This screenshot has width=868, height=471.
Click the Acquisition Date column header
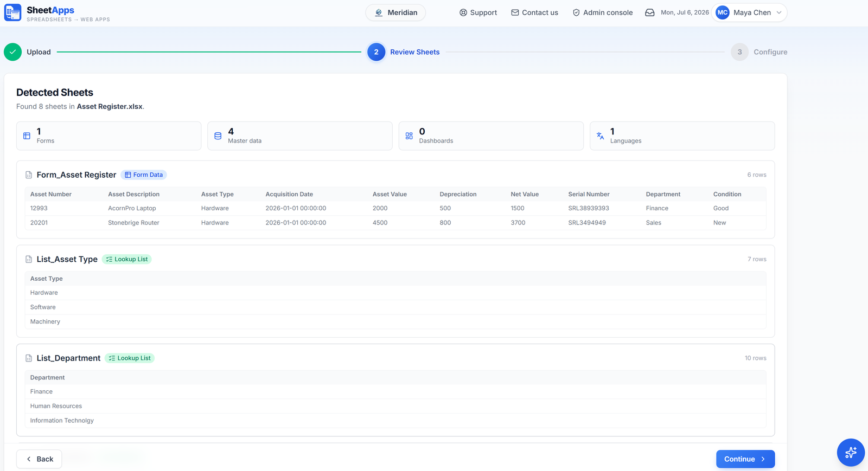click(289, 194)
